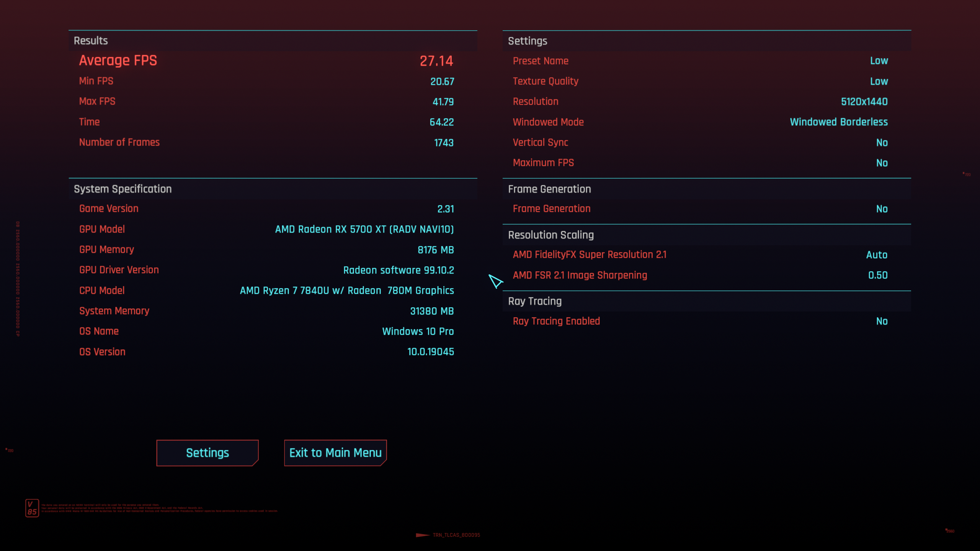Click the red arrow marker beside TRN_TLCAS_800095
The width and height of the screenshot is (980, 551).
423,535
